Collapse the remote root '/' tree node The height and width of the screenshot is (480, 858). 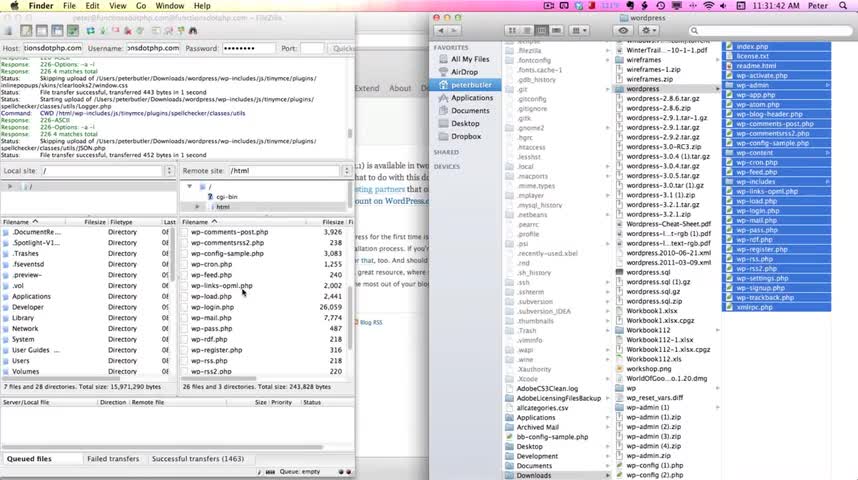(x=189, y=187)
